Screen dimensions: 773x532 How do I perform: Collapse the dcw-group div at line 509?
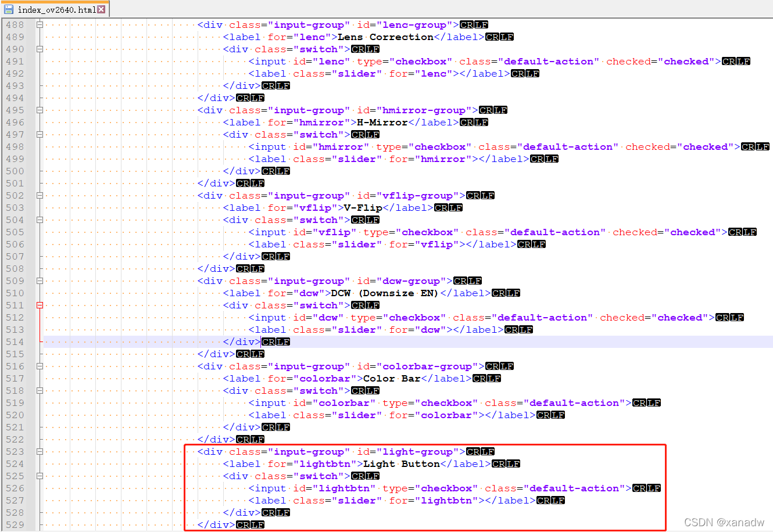40,281
